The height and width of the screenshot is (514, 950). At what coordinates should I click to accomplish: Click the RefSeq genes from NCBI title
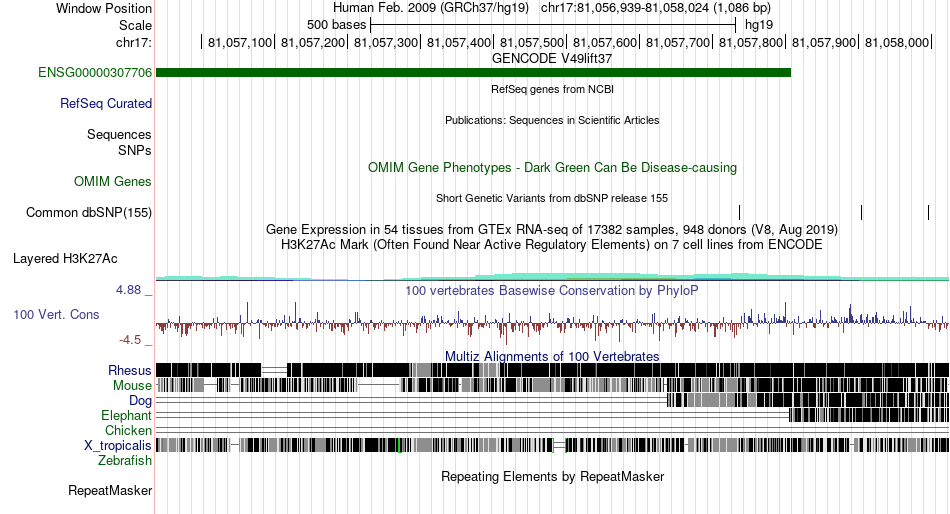[x=553, y=89]
